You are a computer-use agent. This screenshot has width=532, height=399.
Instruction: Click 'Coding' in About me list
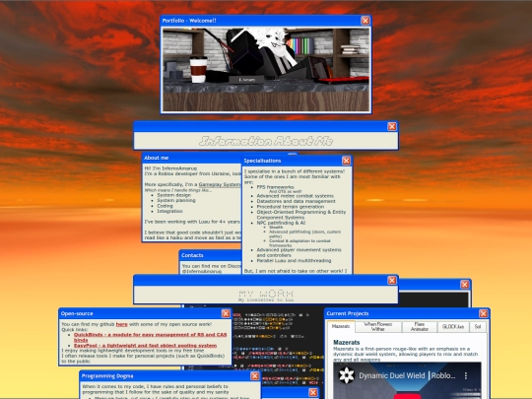click(x=165, y=206)
